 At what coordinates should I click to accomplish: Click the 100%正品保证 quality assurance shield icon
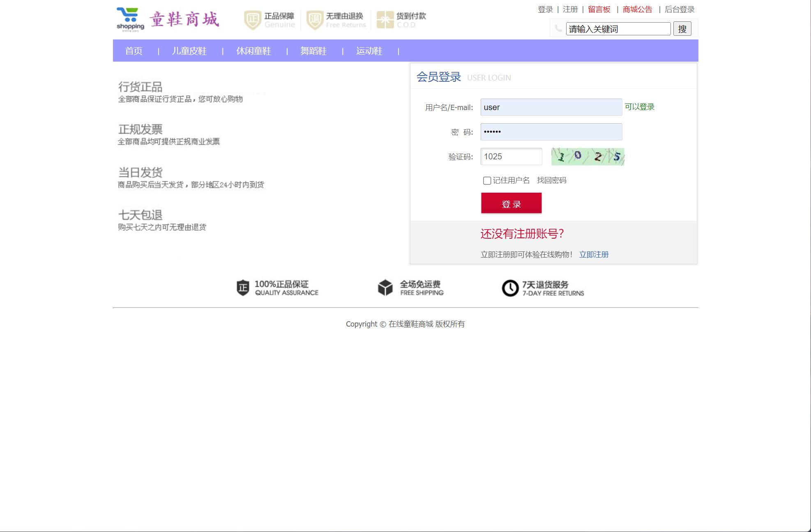242,288
